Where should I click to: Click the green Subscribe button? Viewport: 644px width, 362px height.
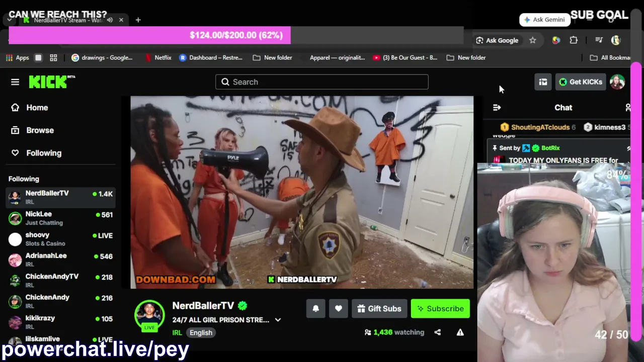440,309
